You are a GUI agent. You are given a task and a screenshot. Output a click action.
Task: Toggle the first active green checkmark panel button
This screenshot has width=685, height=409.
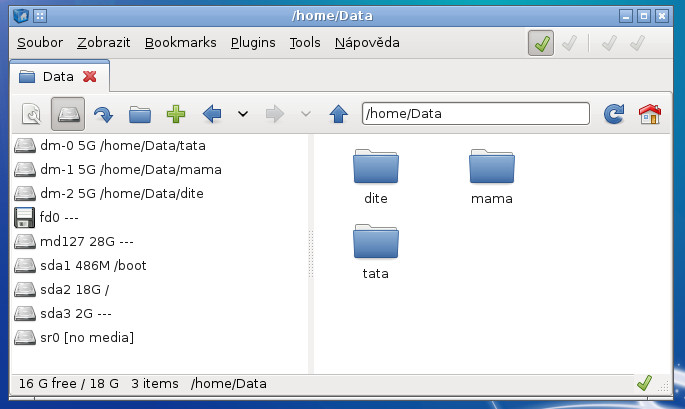pyautogui.click(x=541, y=43)
